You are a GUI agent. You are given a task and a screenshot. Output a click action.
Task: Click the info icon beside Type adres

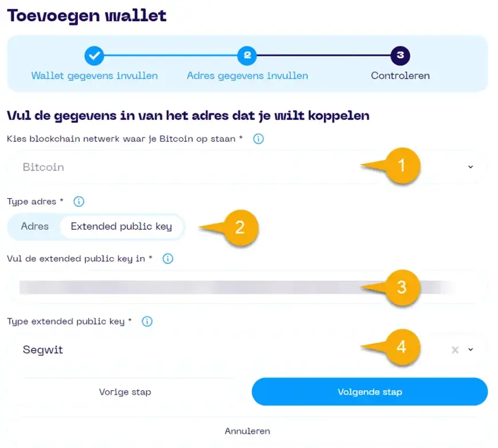pyautogui.click(x=78, y=201)
